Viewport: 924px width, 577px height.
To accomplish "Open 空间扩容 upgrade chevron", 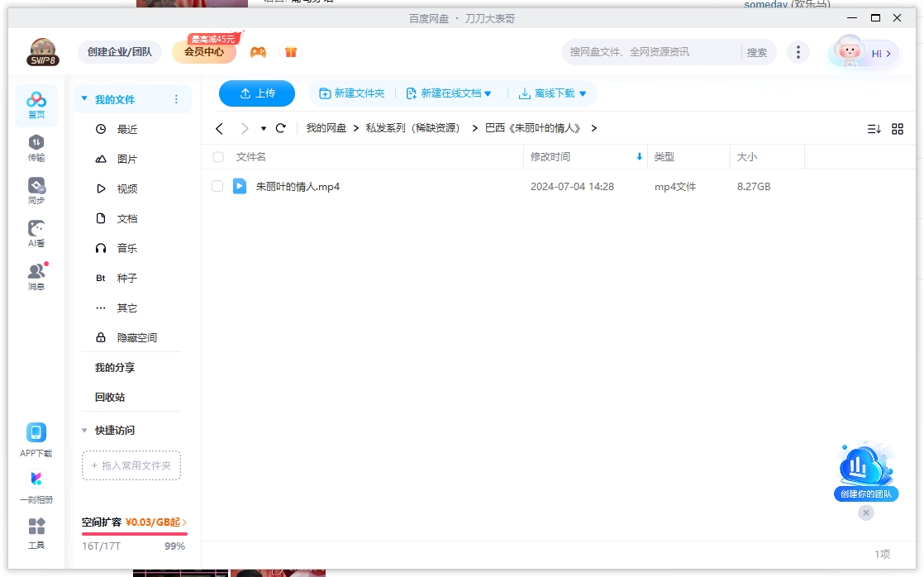I will pos(184,522).
